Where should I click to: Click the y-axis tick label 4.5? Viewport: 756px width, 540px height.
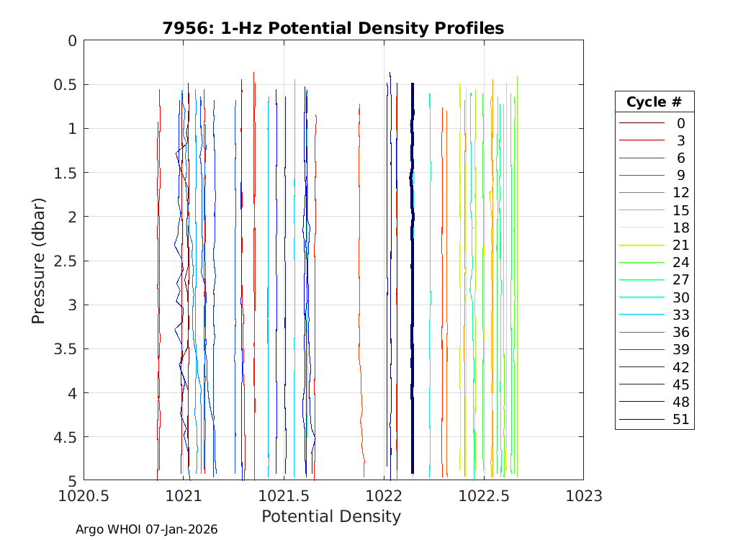63,437
